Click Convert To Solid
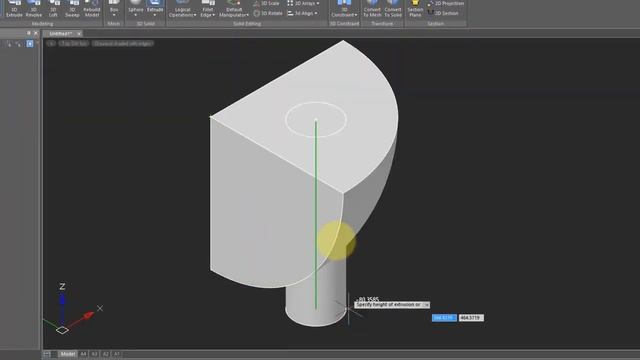640x360 pixels. (x=393, y=9)
